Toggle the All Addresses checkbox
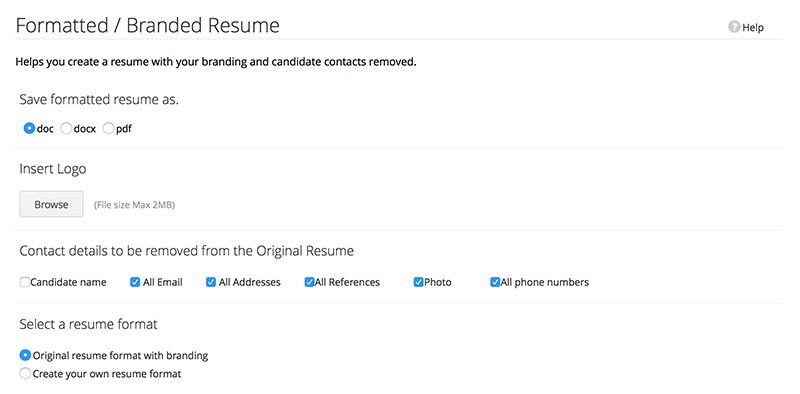 211,282
